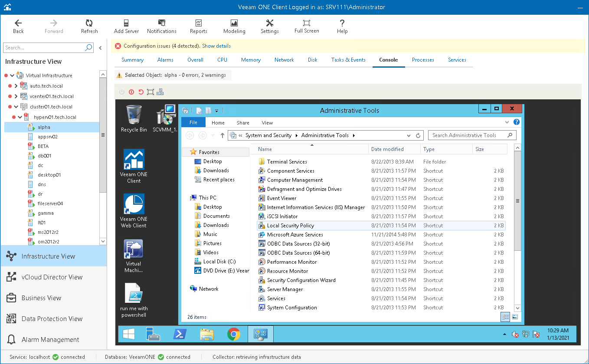589x364 pixels.
Task: Open the Processes tab
Action: tap(423, 60)
